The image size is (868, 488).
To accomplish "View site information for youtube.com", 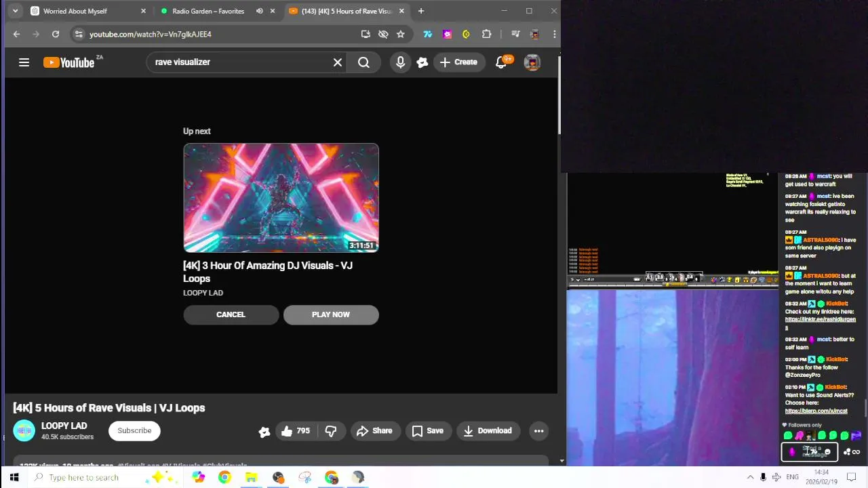I will (x=79, y=34).
